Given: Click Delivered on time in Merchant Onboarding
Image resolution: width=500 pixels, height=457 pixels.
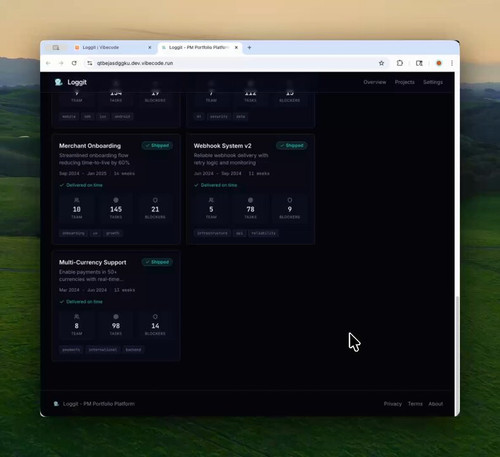Looking at the screenshot, I should pyautogui.click(x=81, y=185).
